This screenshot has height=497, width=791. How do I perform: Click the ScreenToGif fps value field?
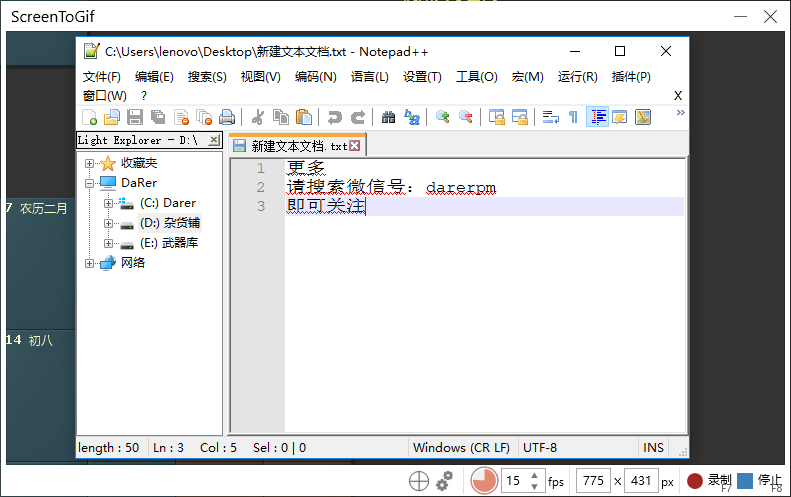click(x=523, y=481)
